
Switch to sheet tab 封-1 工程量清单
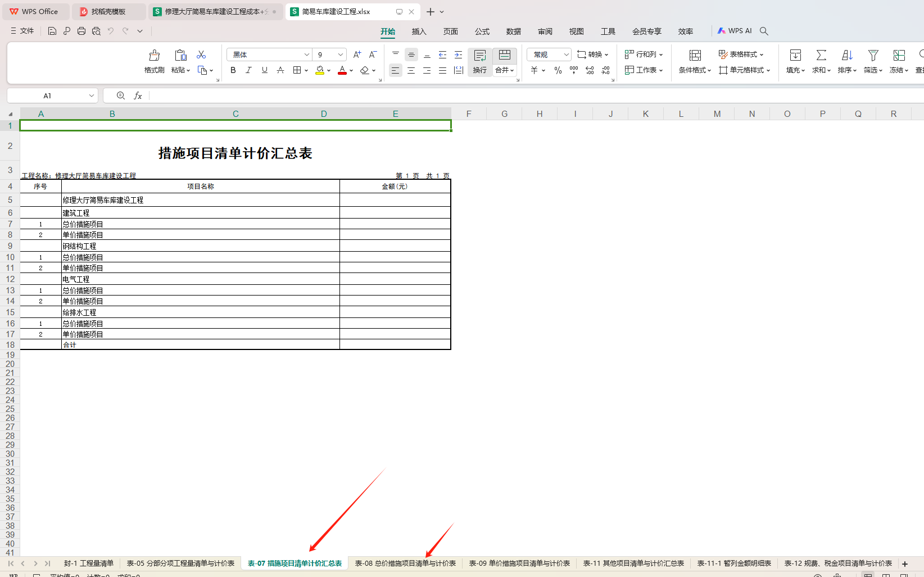[88, 564]
